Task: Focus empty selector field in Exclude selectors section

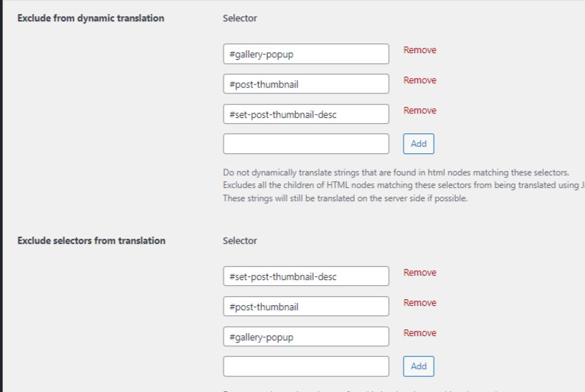Action: click(306, 366)
